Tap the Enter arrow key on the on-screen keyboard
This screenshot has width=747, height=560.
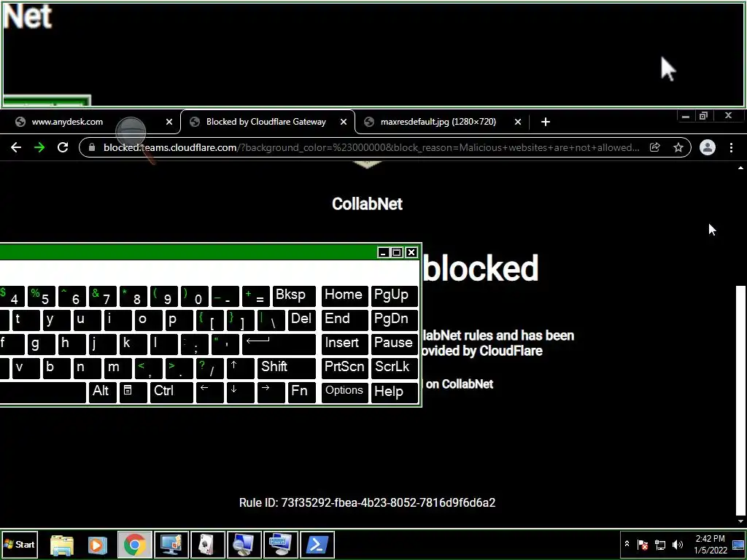(279, 344)
